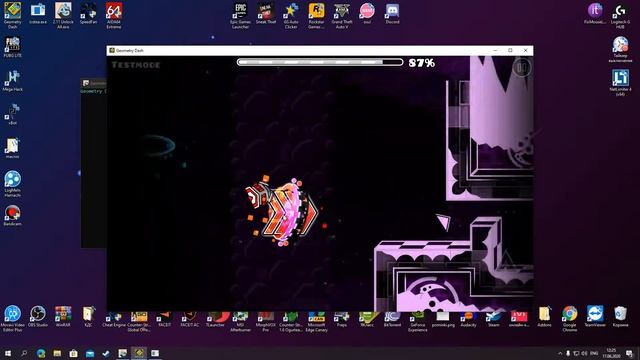Click the 87% progress text

422,63
